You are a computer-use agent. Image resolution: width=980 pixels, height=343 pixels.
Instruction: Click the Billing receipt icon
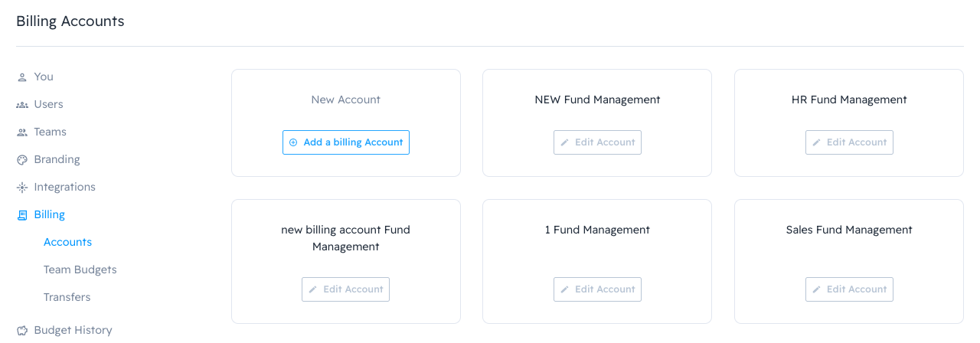(22, 215)
